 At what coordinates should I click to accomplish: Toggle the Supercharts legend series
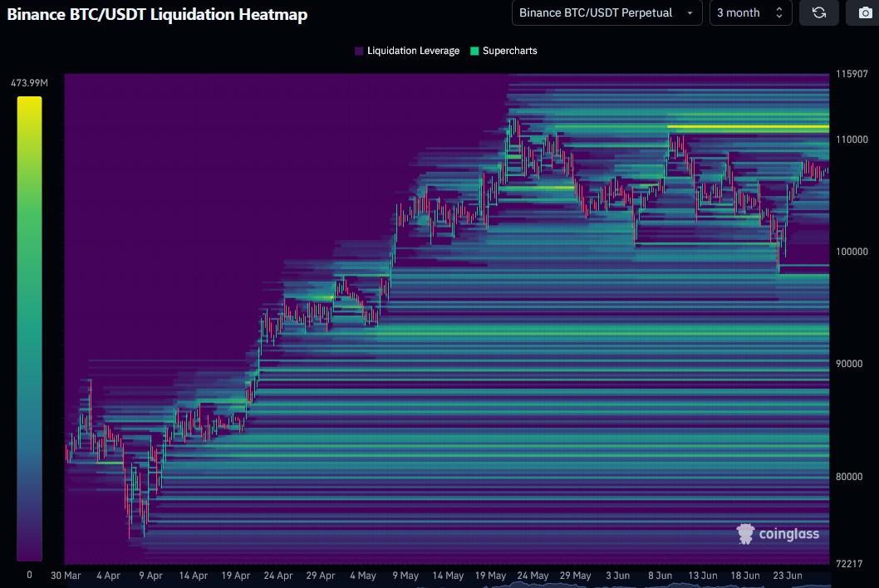tap(503, 51)
